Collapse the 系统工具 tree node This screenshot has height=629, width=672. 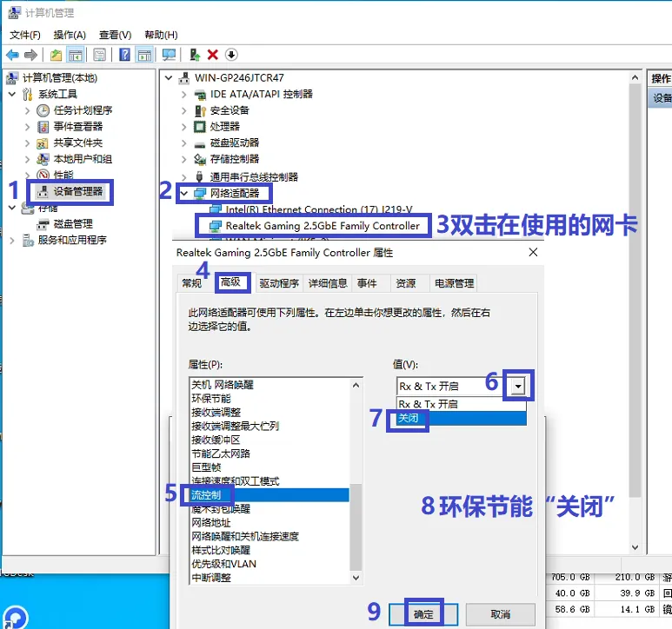(x=12, y=94)
